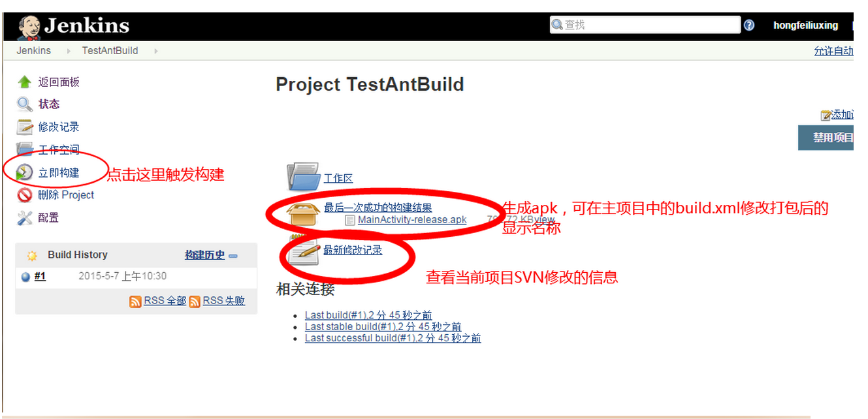Image resolution: width=868 pixels, height=419 pixels.
Task: Click the 相关连接 heading
Action: (305, 290)
